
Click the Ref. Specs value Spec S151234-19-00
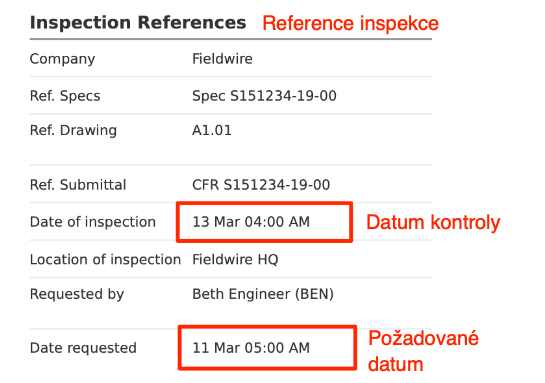(x=265, y=96)
